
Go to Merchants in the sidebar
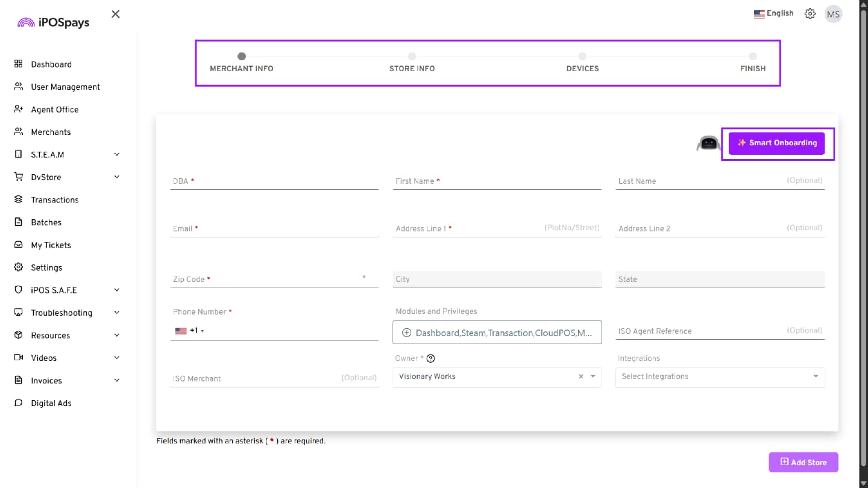[x=51, y=132]
